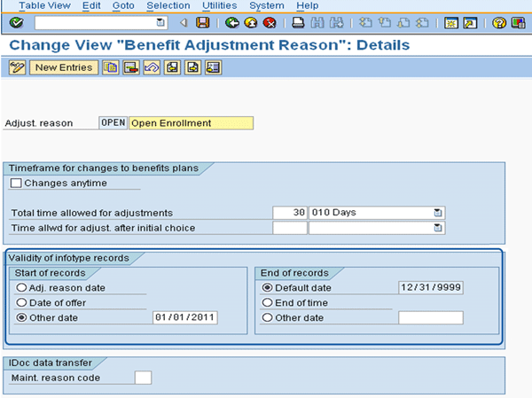This screenshot has height=398, width=532.
Task: Click the Copy As icon beside New Entries
Action: point(111,67)
